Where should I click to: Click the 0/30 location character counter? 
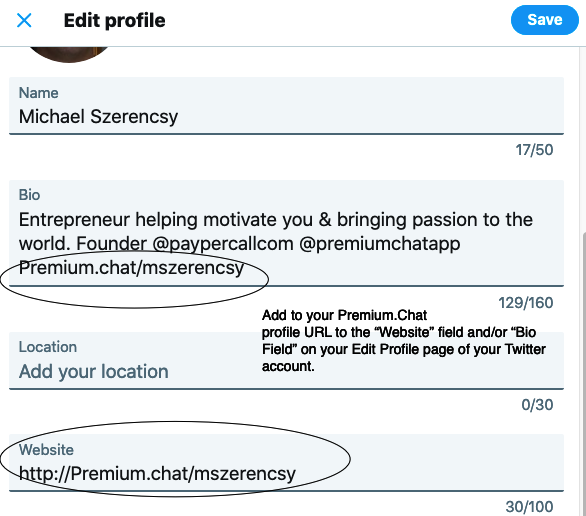tap(537, 405)
